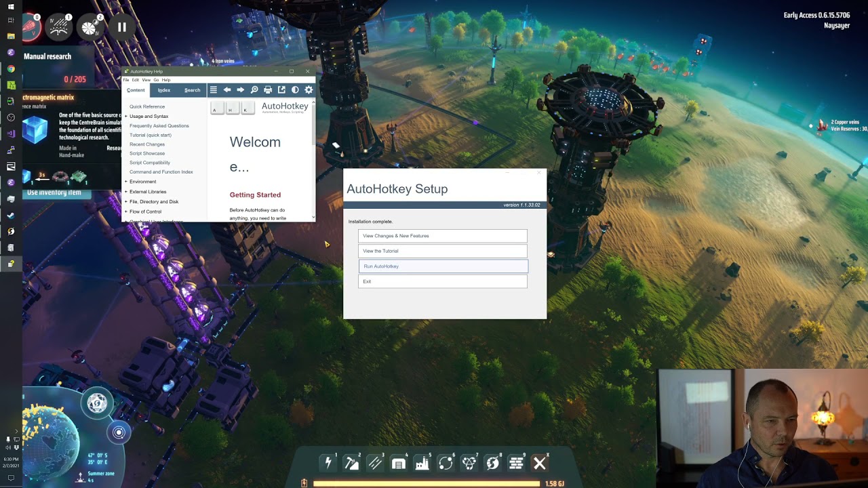
Task: Open the Go menu in AutoHotkey Help
Action: (x=156, y=80)
